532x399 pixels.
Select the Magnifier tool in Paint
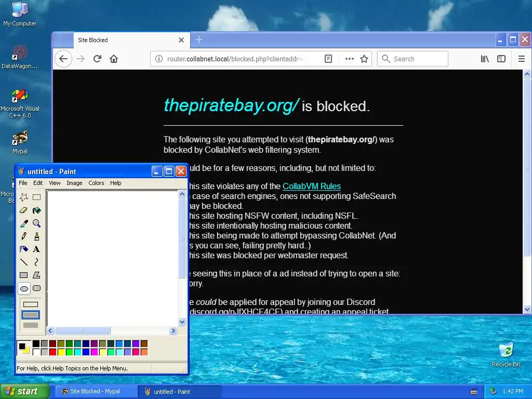coord(37,223)
